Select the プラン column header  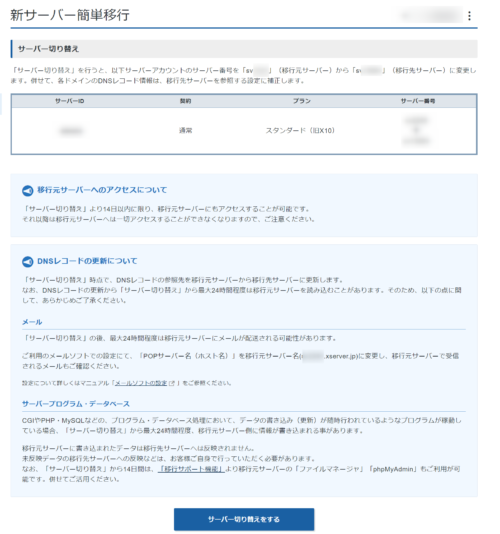302,101
